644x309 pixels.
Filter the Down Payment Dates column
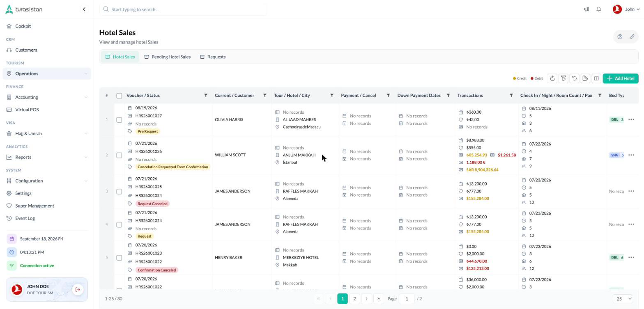(x=448, y=96)
